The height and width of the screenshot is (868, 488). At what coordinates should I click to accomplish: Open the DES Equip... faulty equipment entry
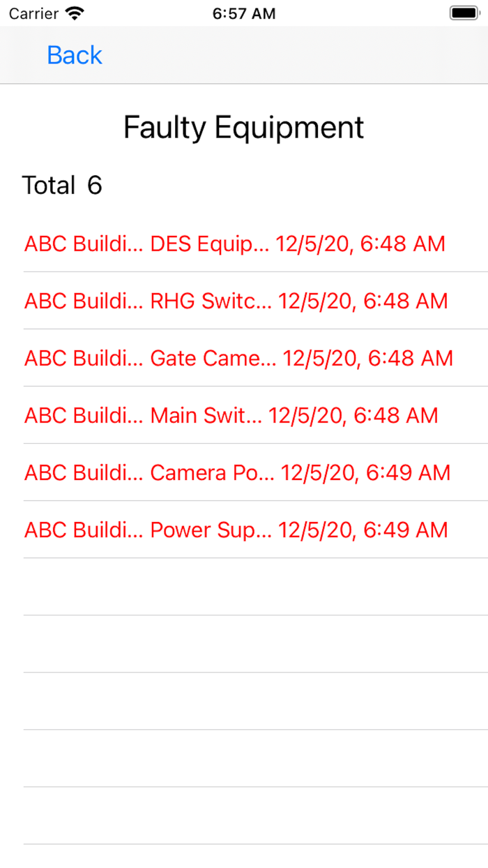pos(209,244)
